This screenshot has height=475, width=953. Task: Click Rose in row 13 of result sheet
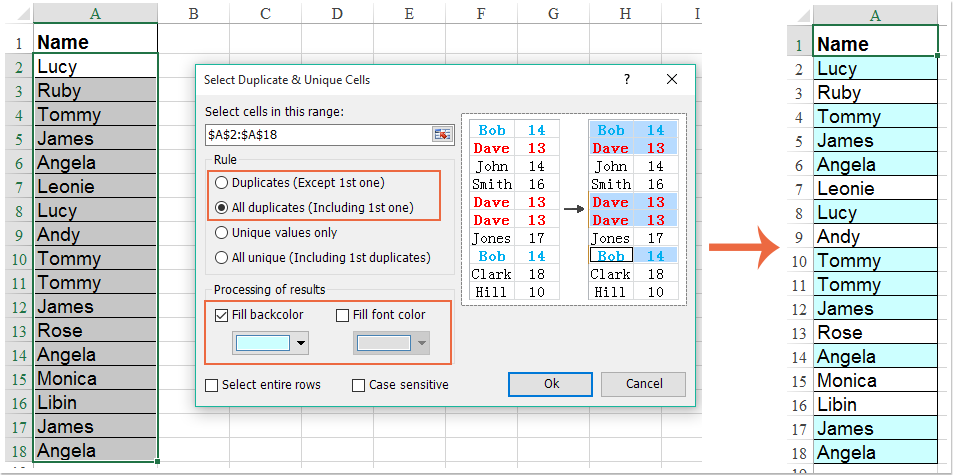(875, 332)
